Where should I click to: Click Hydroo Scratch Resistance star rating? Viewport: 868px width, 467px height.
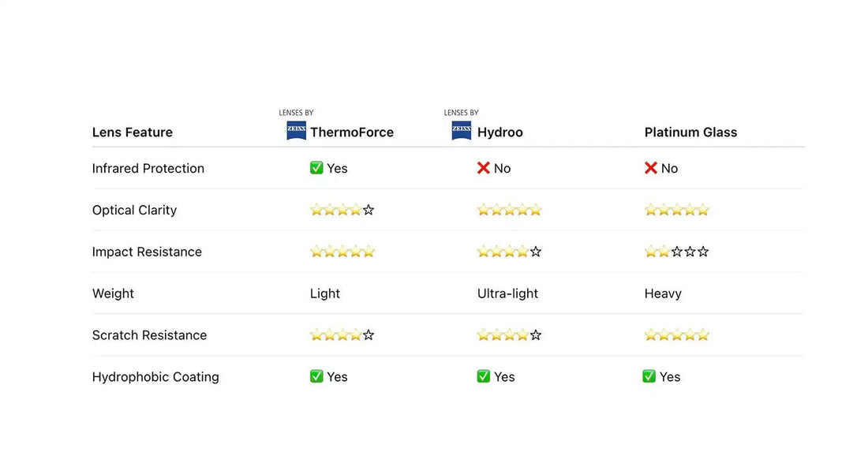click(x=509, y=335)
